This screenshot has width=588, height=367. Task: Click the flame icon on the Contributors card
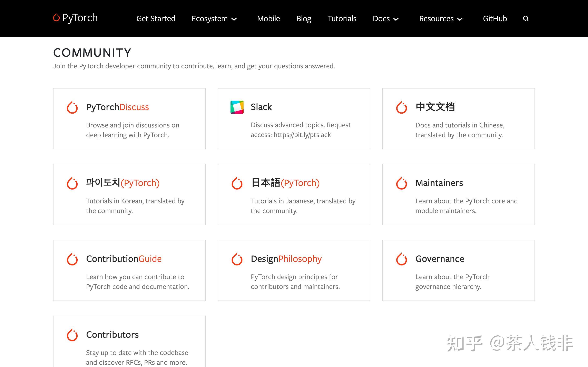click(x=72, y=335)
